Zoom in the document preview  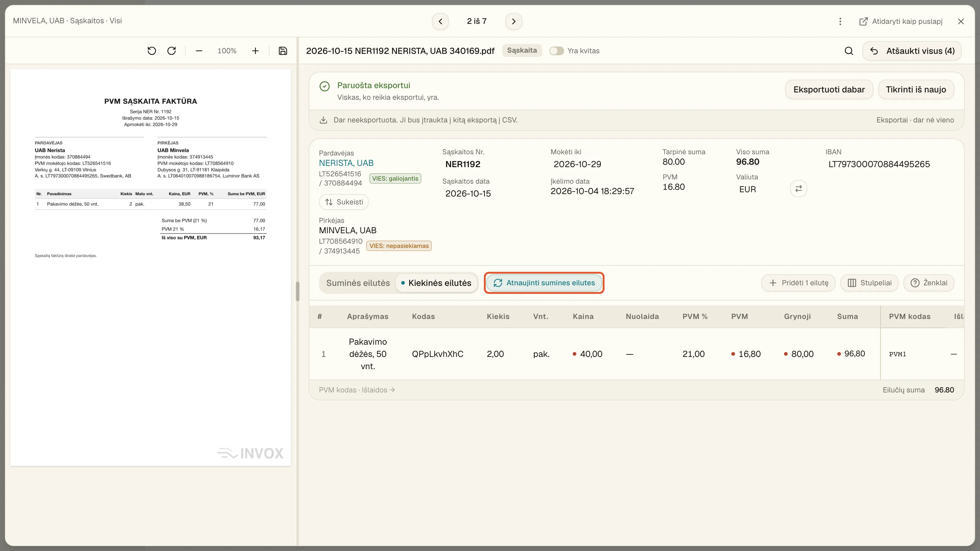pyautogui.click(x=255, y=51)
